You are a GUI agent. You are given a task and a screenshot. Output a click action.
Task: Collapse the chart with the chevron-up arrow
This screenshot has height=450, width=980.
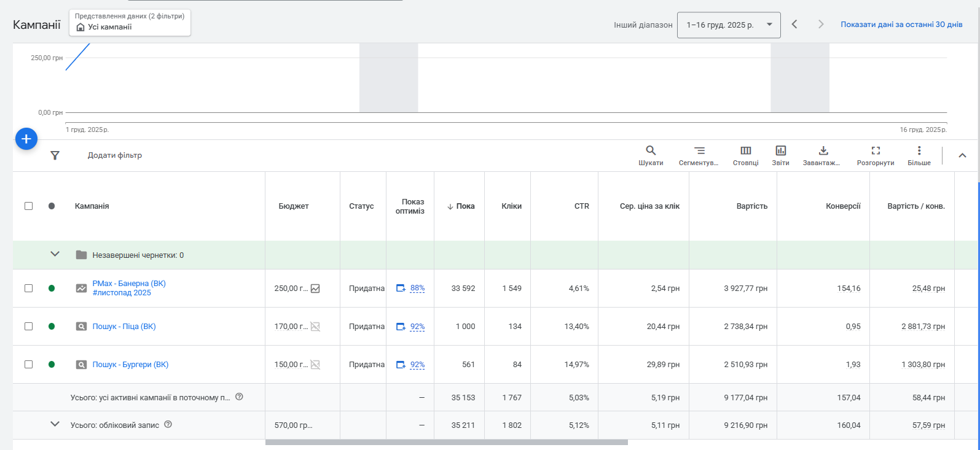click(x=962, y=155)
